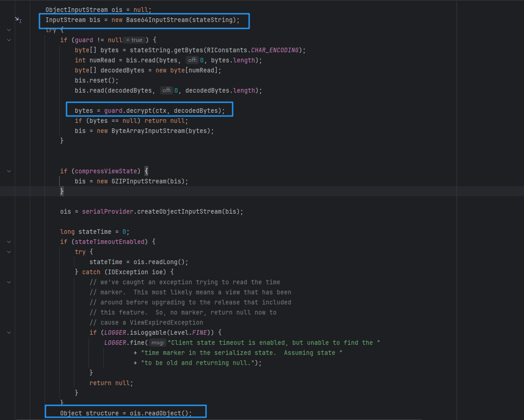Click the '= true' inline debug hint
Screen dimensions: 524x420
134,40
